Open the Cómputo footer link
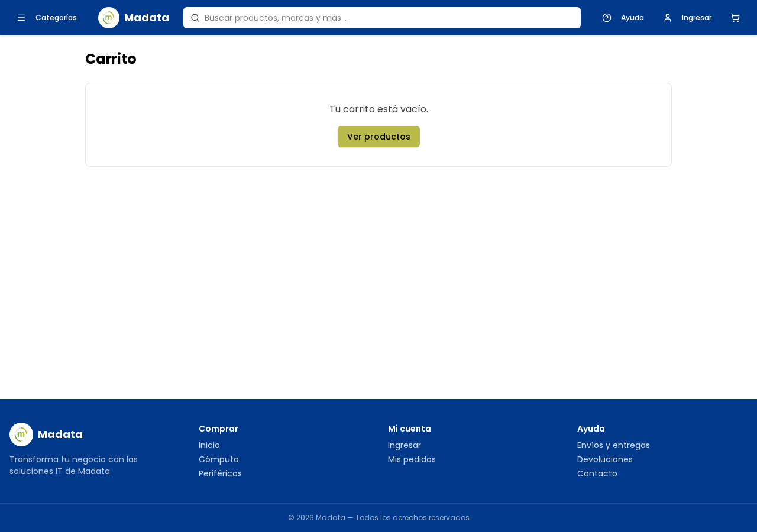This screenshot has height=532, width=757. coord(219,459)
